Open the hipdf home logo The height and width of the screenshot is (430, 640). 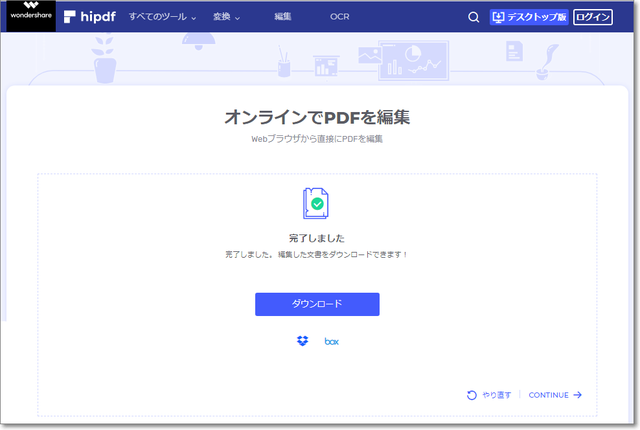coord(87,17)
